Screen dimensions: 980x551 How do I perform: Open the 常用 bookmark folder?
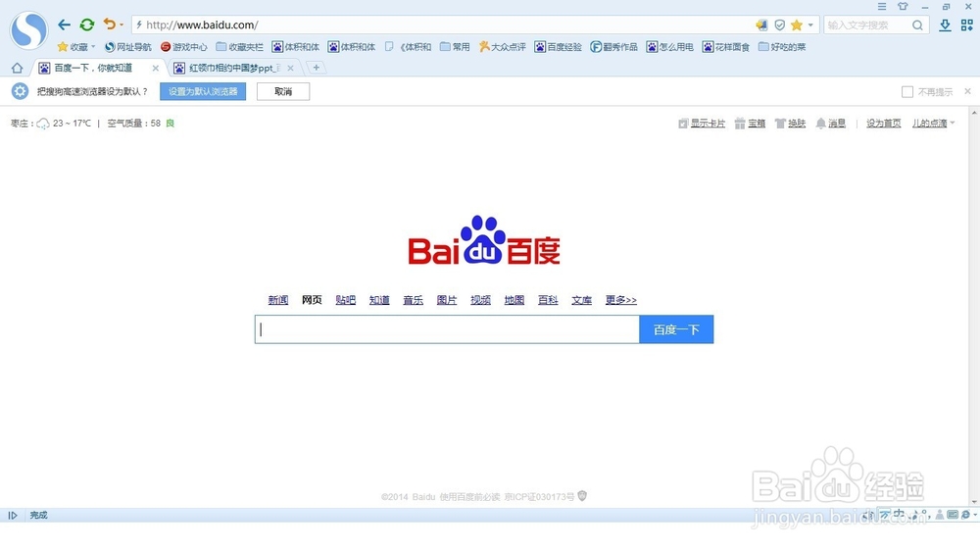pyautogui.click(x=455, y=47)
